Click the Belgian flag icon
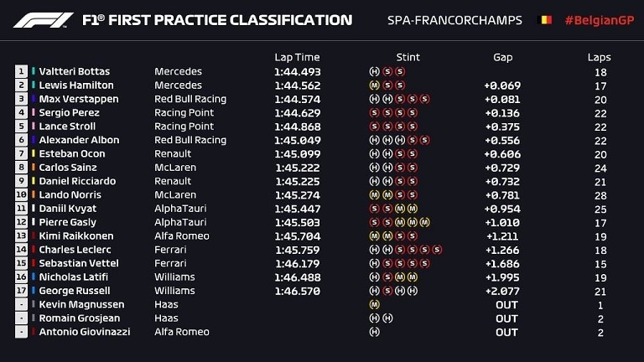Image resolution: width=644 pixels, height=362 pixels. (x=544, y=20)
